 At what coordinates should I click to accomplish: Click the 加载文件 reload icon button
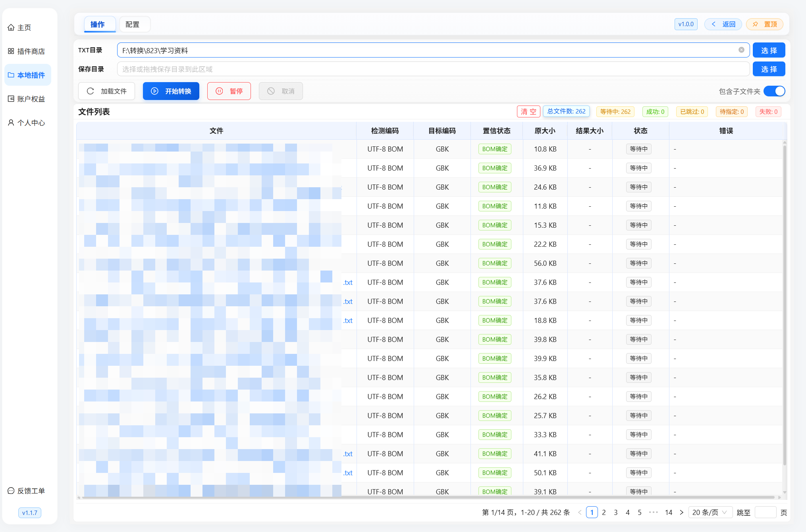pos(106,91)
